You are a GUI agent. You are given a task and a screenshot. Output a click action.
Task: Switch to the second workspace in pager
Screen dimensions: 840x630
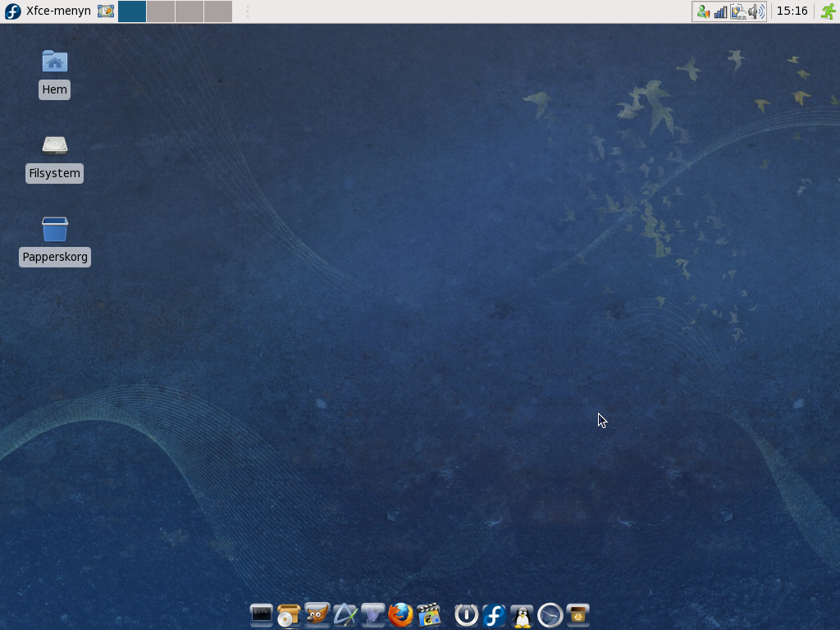161,11
